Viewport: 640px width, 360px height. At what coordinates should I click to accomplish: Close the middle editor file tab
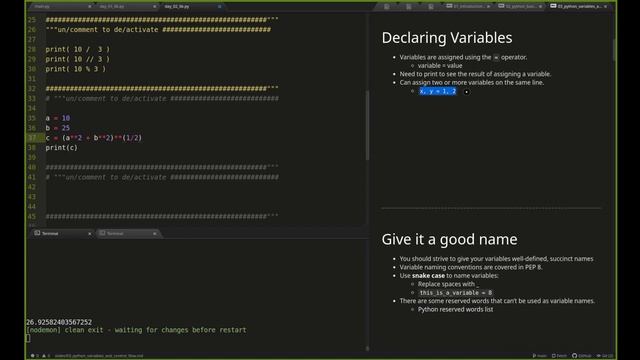click(x=154, y=7)
